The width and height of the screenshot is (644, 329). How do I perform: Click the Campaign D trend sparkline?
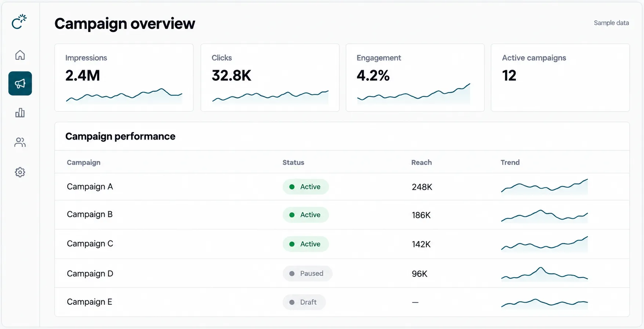click(x=544, y=274)
